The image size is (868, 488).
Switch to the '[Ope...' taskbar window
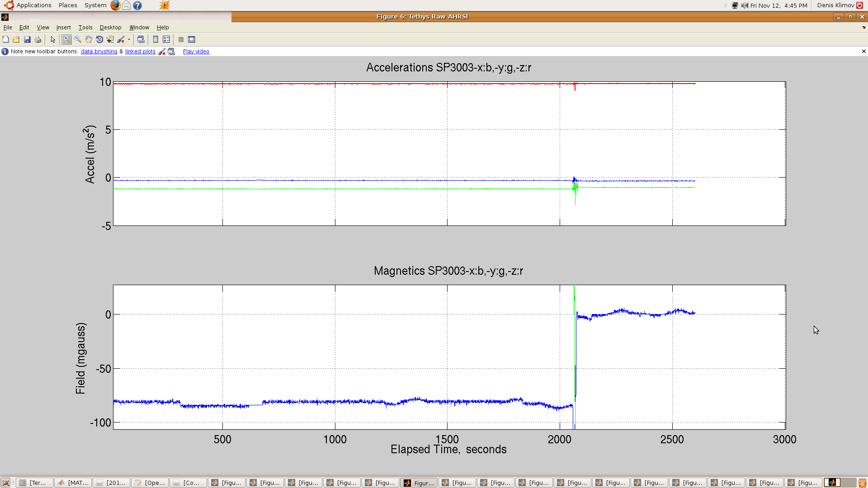pyautogui.click(x=150, y=483)
